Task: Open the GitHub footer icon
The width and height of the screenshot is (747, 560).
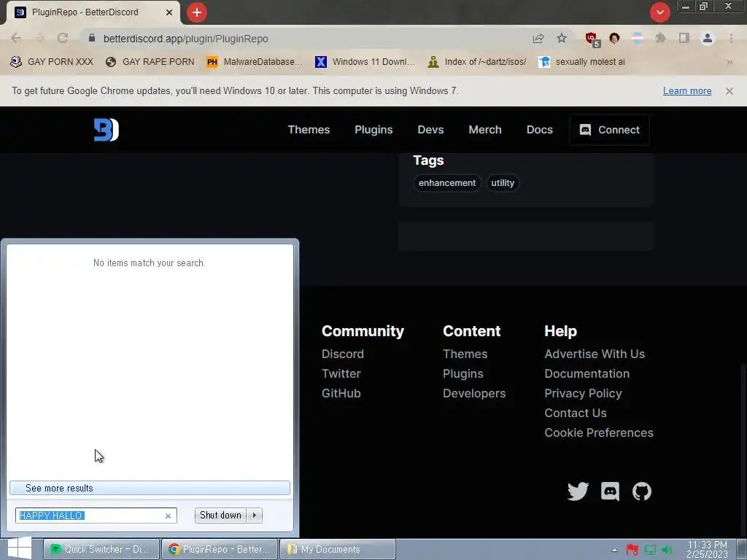Action: coord(642,491)
